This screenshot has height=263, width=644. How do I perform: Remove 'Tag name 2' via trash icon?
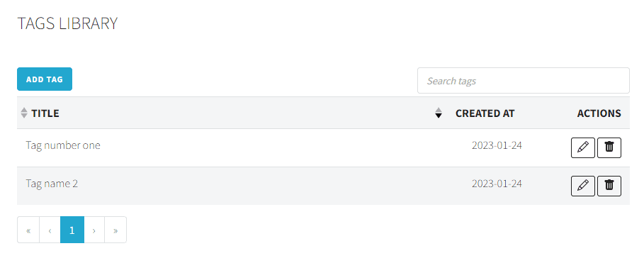point(609,186)
